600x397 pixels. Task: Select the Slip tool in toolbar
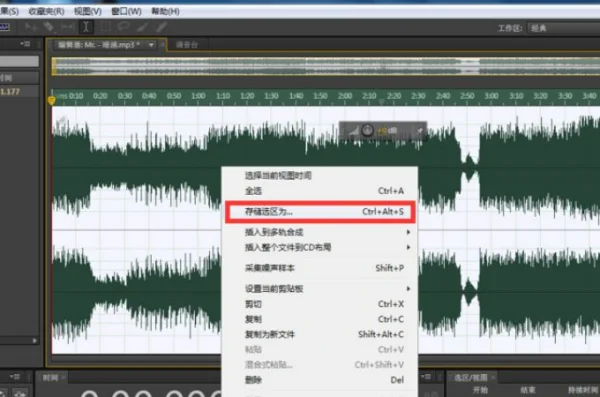click(x=67, y=27)
